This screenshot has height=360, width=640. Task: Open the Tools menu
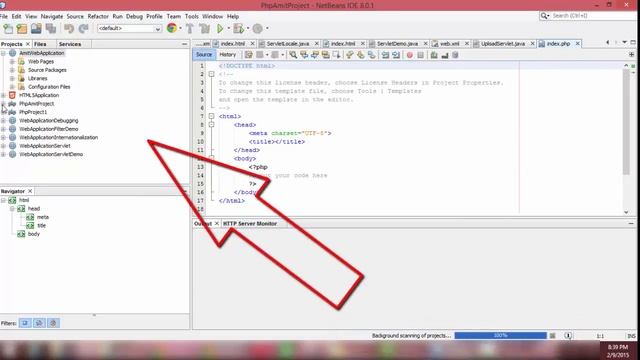coord(191,16)
